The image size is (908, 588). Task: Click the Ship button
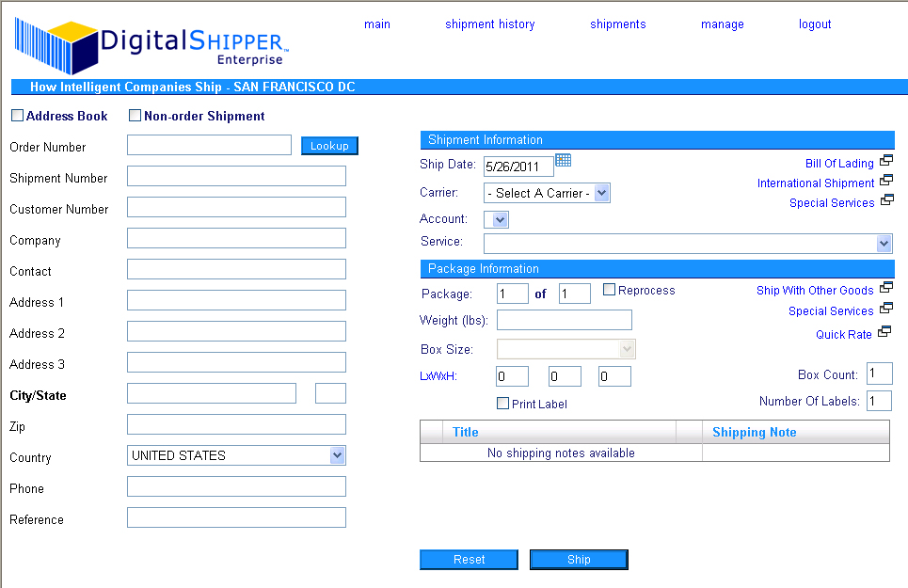point(578,559)
